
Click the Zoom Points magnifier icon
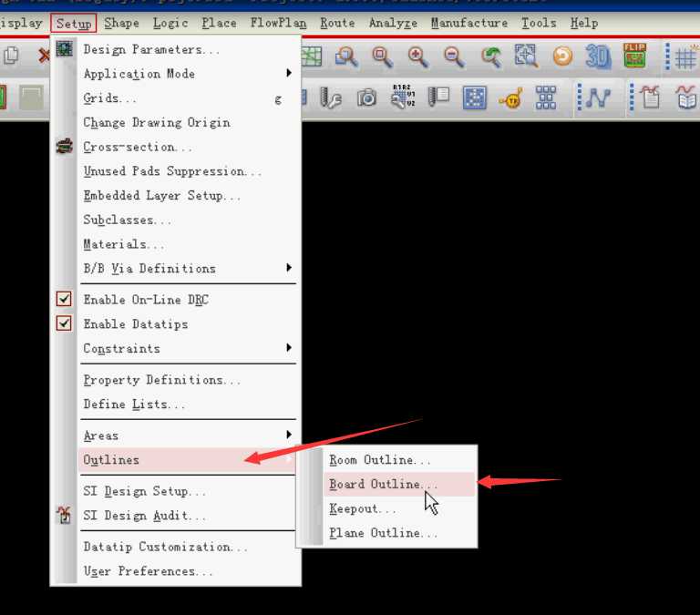point(346,56)
